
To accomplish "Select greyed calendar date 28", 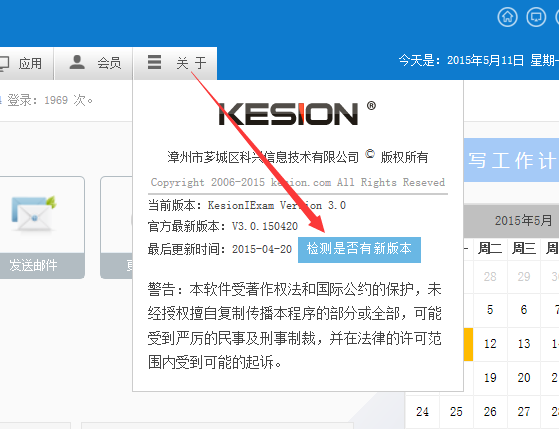I will [490, 277].
